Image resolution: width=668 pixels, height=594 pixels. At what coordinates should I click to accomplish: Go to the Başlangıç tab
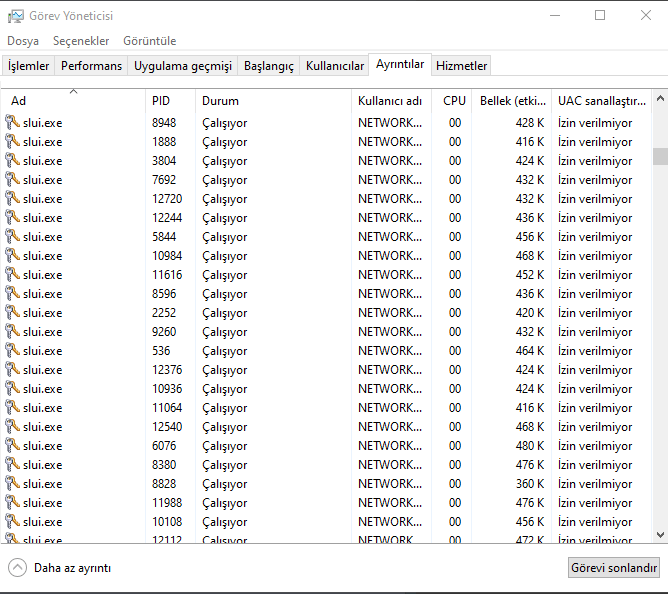(269, 66)
